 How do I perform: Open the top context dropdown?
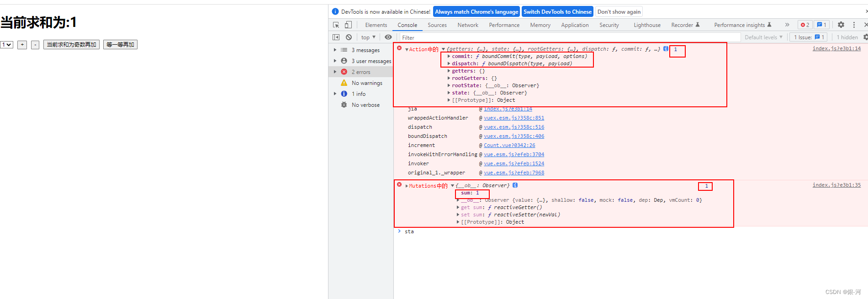368,37
